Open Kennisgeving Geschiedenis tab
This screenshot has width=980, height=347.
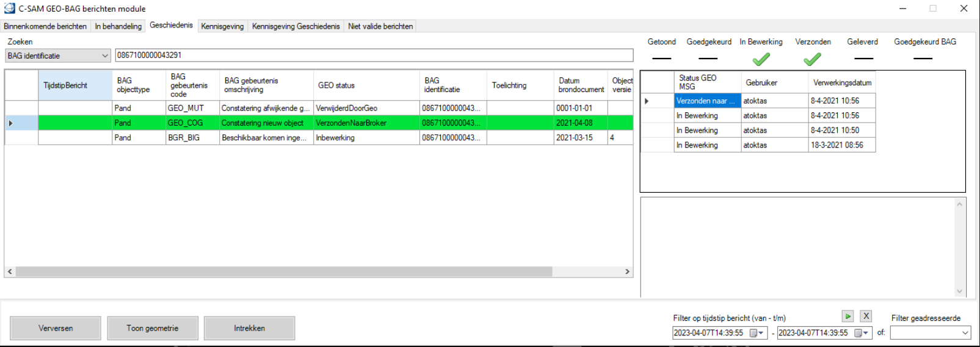coord(296,26)
